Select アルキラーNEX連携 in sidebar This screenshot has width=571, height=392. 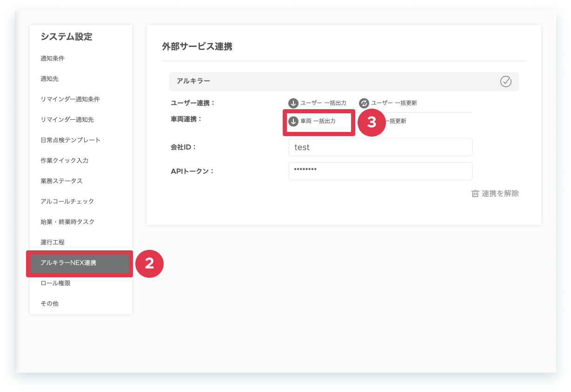(x=80, y=263)
